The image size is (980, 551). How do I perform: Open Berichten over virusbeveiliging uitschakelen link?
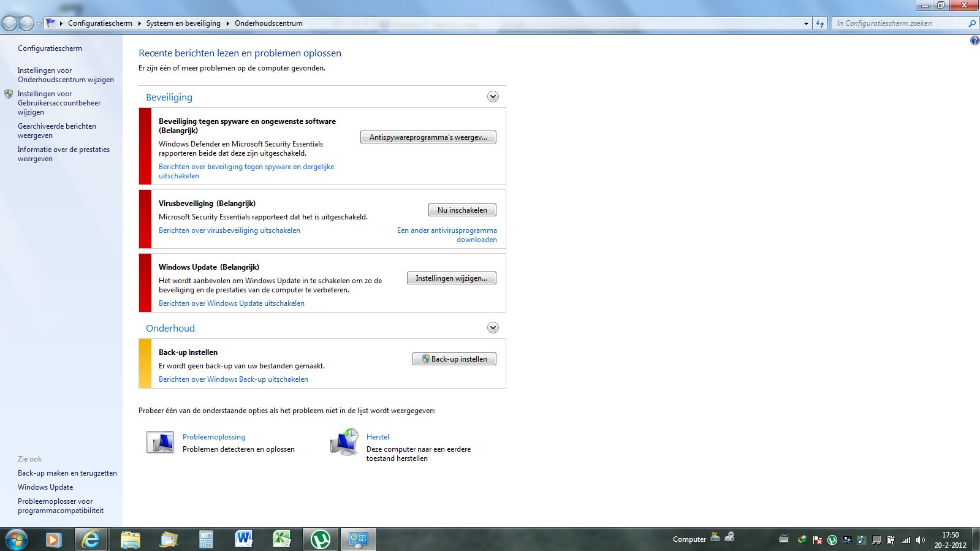click(x=229, y=230)
